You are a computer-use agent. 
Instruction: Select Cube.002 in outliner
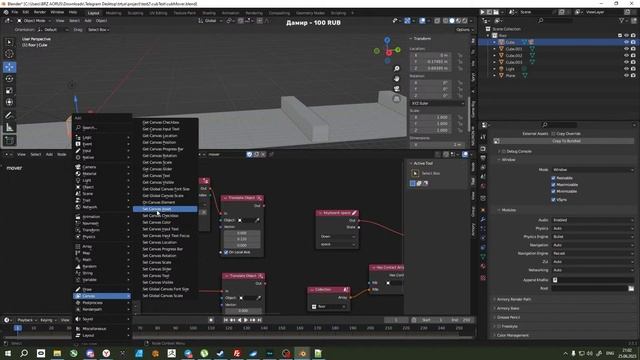tap(513, 56)
